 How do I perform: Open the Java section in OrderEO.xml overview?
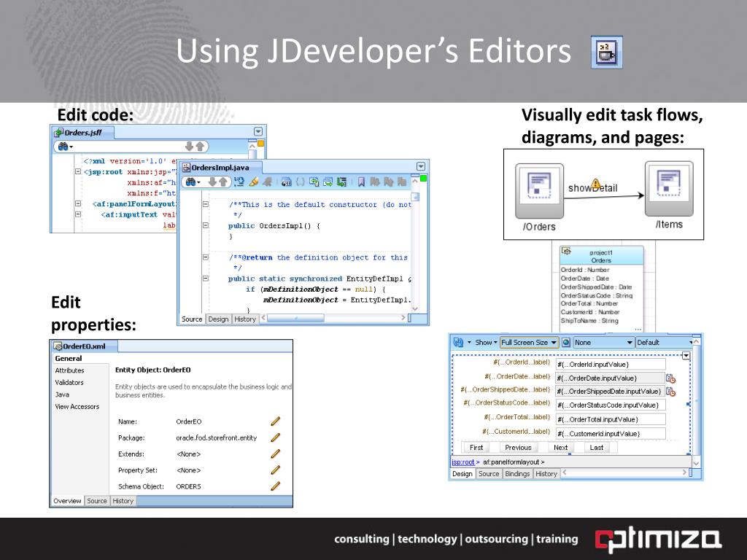[62, 394]
